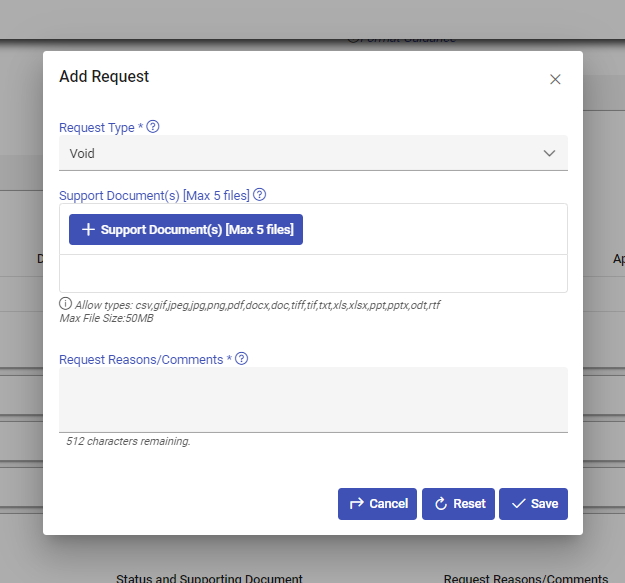625x583 pixels.
Task: Focus the Request Reasons/Comments text area
Action: (313, 399)
